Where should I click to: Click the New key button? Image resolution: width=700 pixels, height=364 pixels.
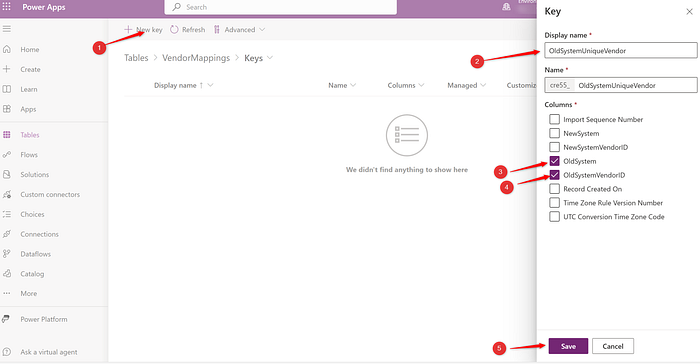point(143,29)
